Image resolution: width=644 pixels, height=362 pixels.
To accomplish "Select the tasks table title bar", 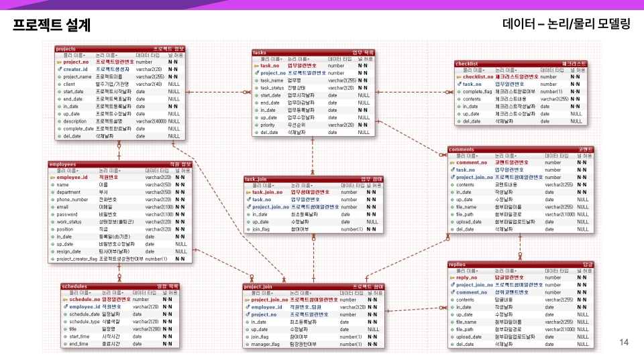I will pyautogui.click(x=313, y=52).
